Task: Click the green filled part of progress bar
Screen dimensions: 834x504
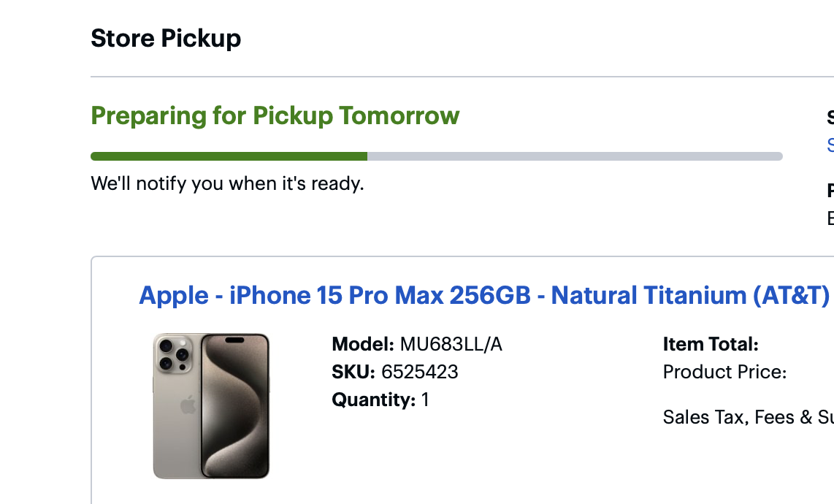Action: tap(229, 156)
